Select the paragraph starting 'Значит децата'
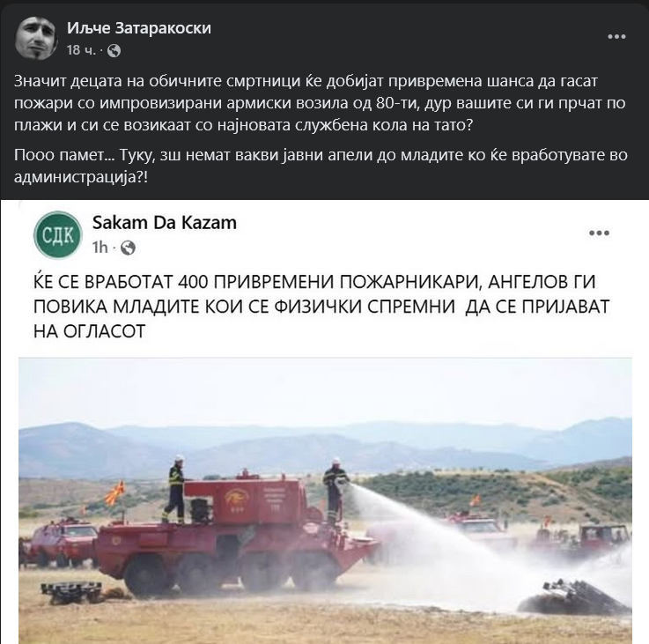 pos(320,103)
